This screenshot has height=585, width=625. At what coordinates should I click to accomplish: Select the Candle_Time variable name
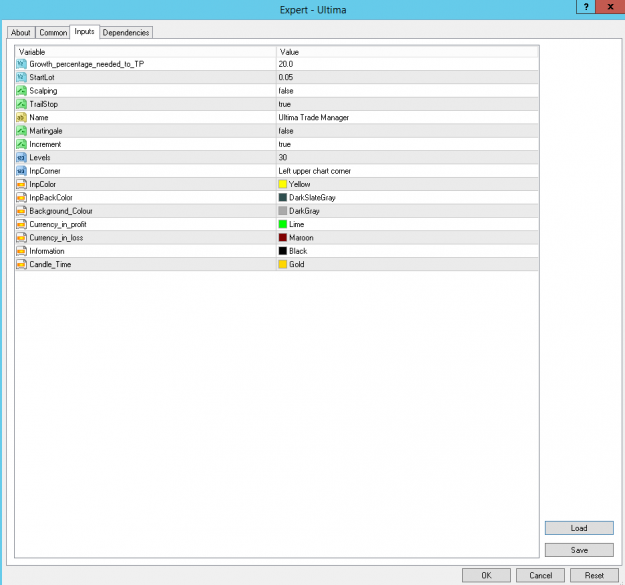[50, 264]
